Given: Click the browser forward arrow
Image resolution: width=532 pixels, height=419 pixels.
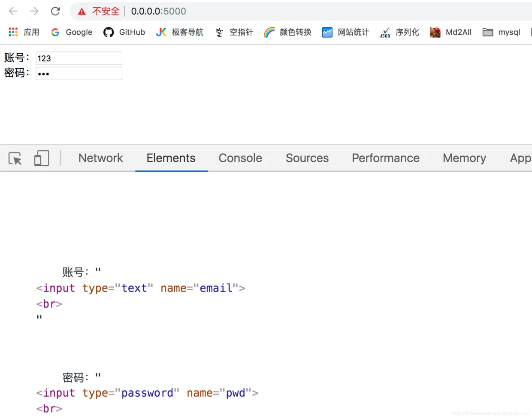Looking at the screenshot, I should tap(34, 11).
